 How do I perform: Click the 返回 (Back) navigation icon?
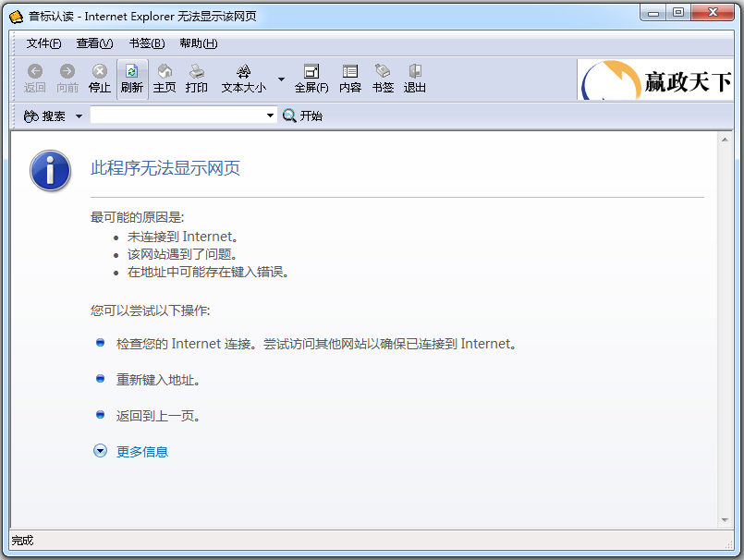coord(34,78)
